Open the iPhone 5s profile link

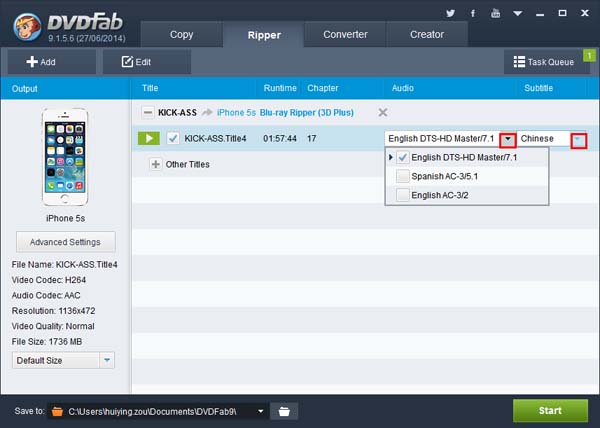pos(236,113)
